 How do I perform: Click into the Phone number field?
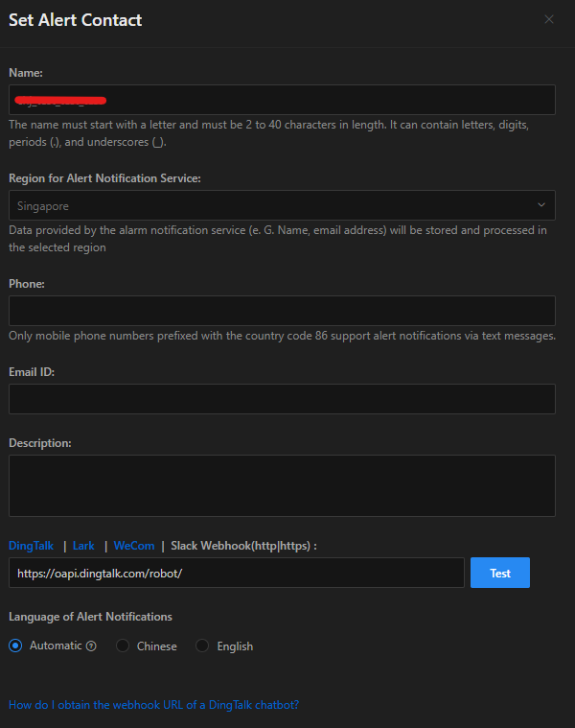point(282,311)
